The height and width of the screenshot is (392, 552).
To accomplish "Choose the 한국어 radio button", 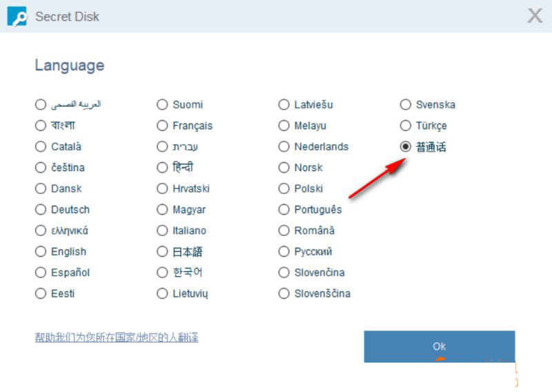I will (162, 273).
